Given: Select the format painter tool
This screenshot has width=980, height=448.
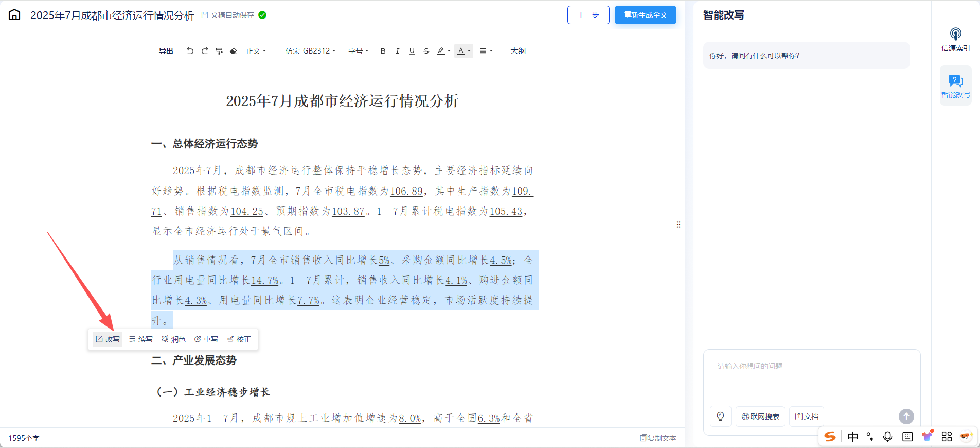Looking at the screenshot, I should click(x=219, y=51).
